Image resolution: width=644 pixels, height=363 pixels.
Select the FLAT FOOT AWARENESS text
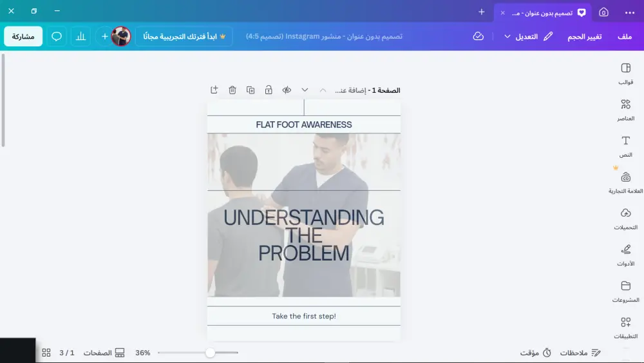[x=304, y=124]
